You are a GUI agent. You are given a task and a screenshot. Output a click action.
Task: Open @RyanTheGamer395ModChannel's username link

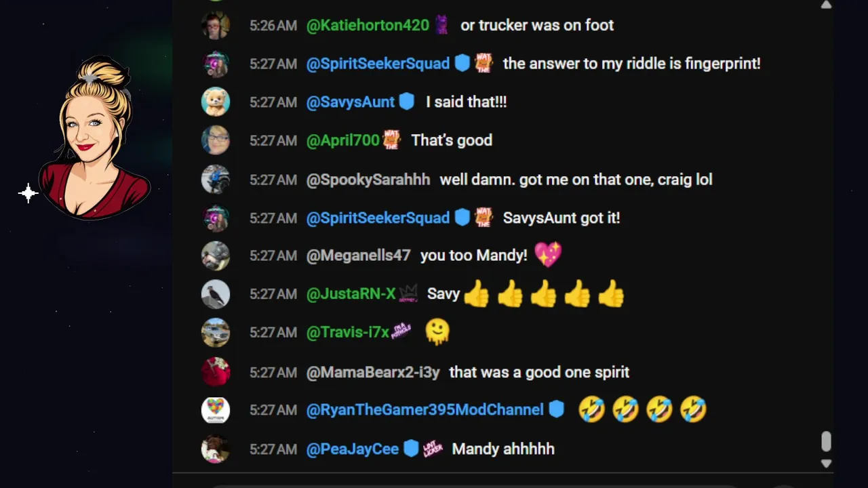425,410
